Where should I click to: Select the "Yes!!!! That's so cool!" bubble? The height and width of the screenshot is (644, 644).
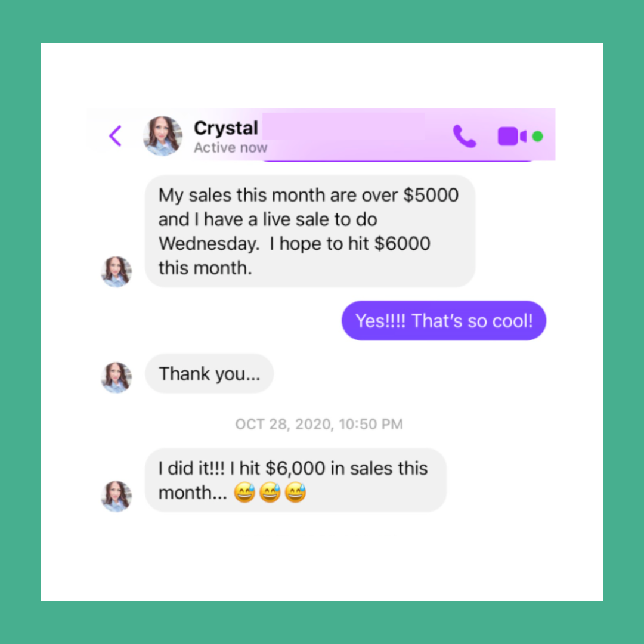coord(444,321)
